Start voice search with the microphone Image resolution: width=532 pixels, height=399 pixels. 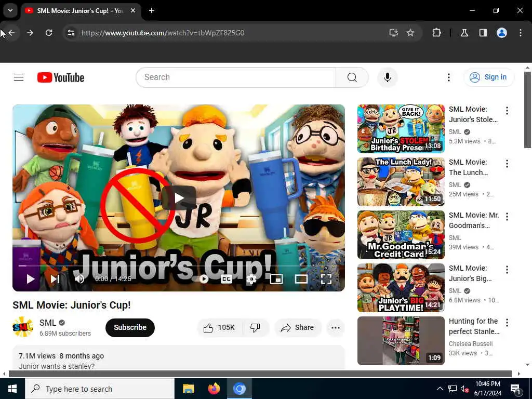(x=387, y=77)
